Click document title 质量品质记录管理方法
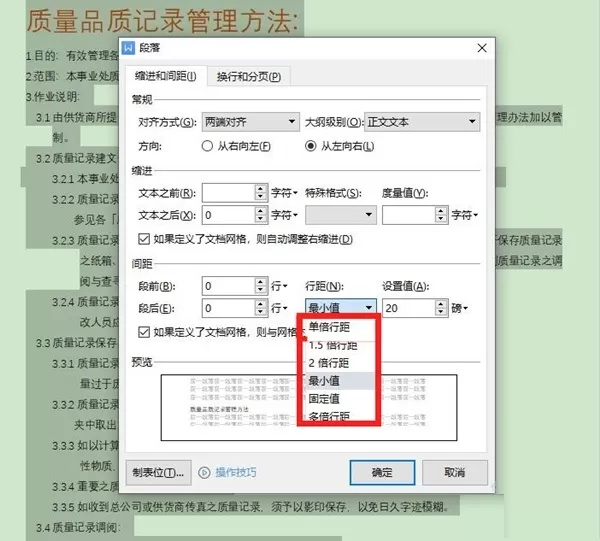 [x=162, y=21]
